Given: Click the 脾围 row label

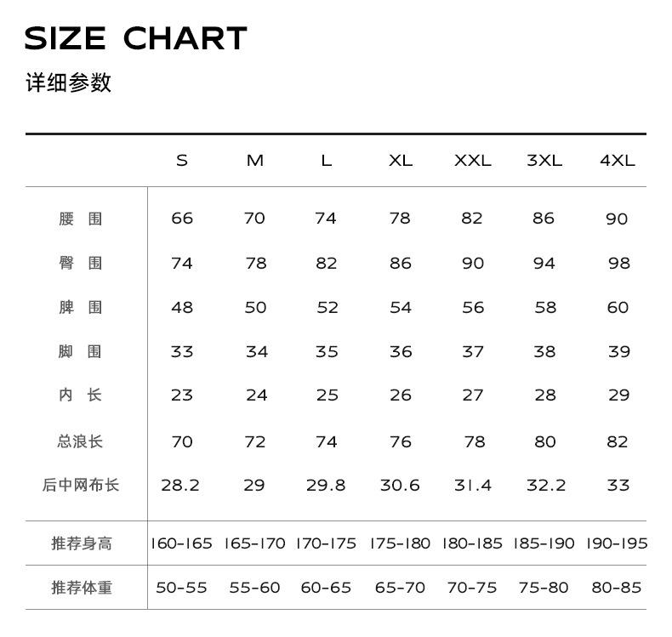Looking at the screenshot, I should pyautogui.click(x=81, y=307).
